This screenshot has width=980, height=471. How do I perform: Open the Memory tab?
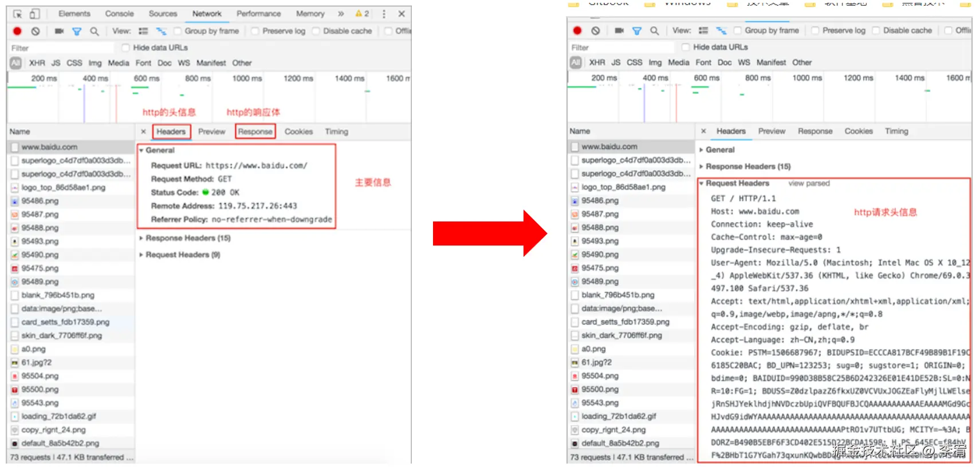(310, 14)
